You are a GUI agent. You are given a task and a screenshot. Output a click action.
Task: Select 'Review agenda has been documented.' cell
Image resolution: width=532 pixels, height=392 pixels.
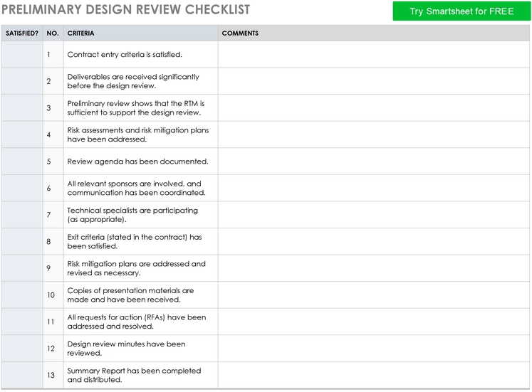pos(140,161)
